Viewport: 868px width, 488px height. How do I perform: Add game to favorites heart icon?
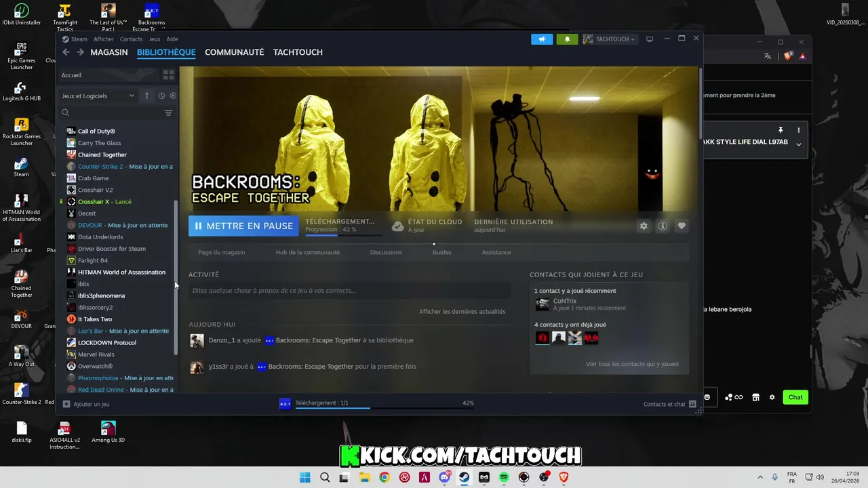(682, 226)
